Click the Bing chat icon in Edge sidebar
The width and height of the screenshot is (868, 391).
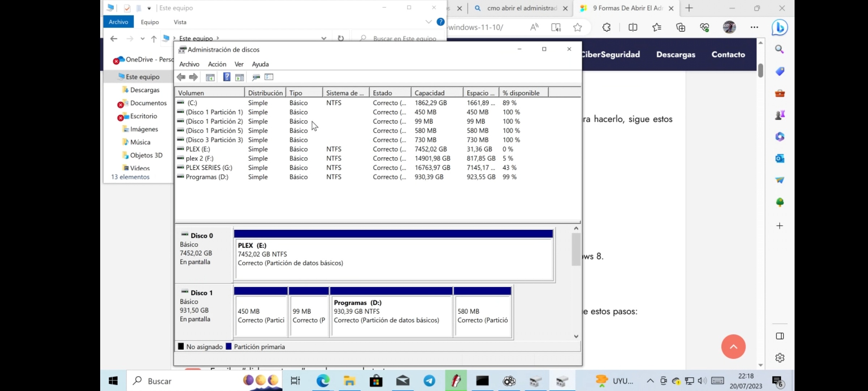[x=779, y=28]
